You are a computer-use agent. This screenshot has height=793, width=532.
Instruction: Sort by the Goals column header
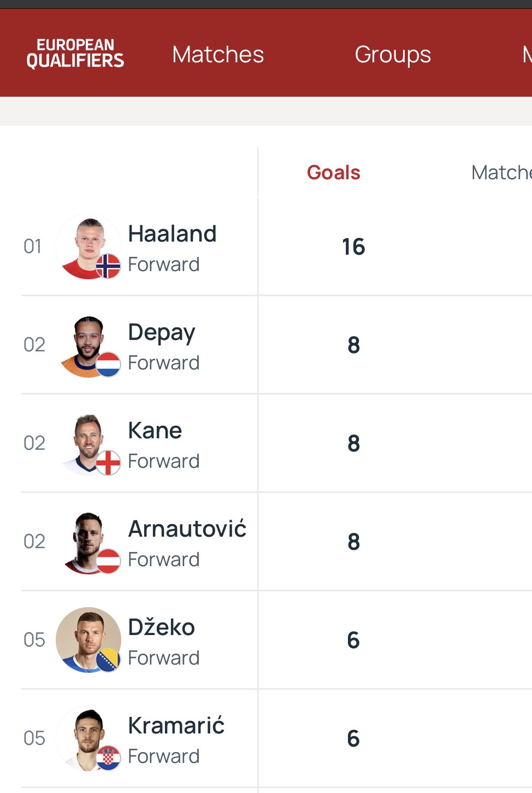[x=333, y=173]
